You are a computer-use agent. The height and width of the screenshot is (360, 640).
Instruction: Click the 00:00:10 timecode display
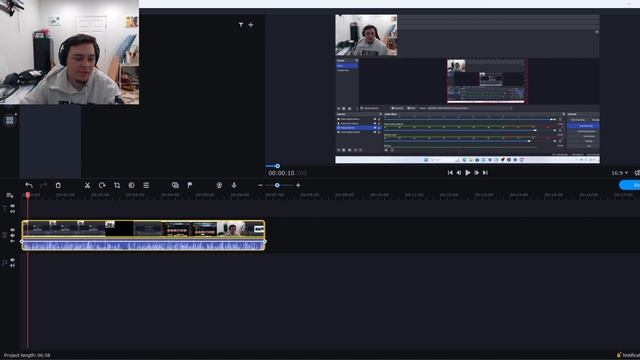coord(281,173)
